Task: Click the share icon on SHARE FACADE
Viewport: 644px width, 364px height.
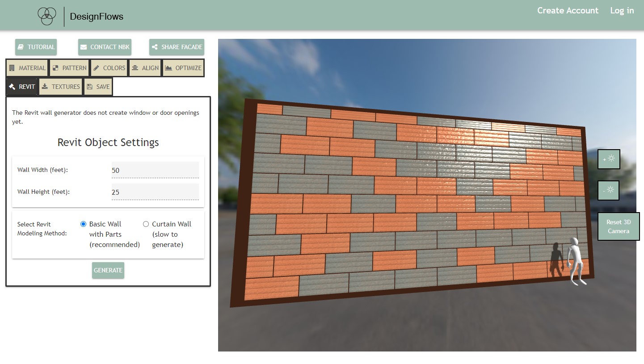Action: click(155, 47)
